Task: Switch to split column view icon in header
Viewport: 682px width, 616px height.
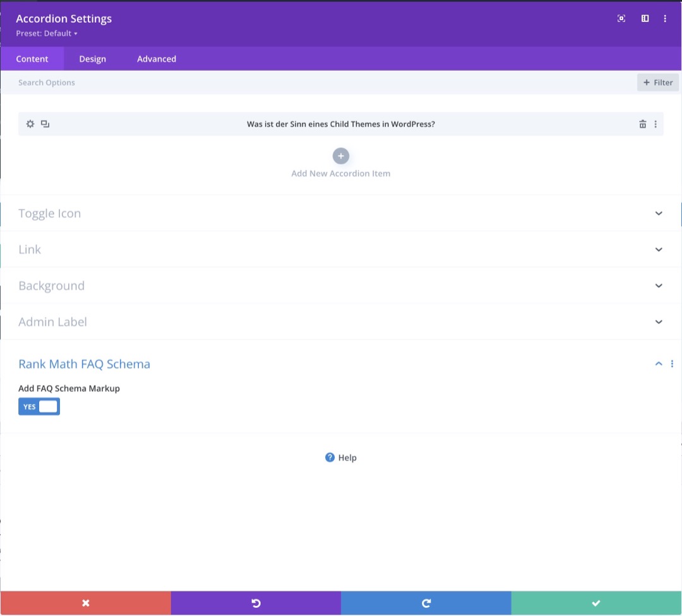Action: (x=645, y=19)
